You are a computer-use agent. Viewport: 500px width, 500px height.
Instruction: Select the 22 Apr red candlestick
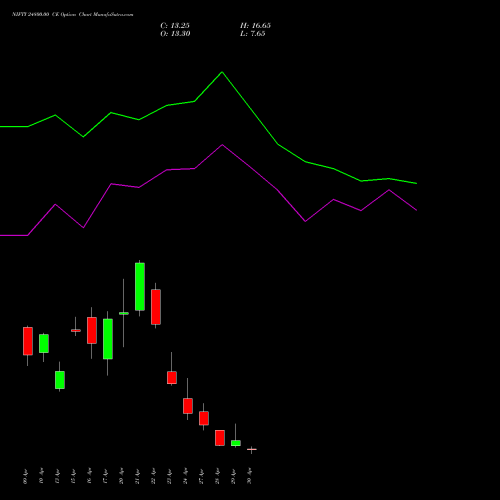point(156,307)
